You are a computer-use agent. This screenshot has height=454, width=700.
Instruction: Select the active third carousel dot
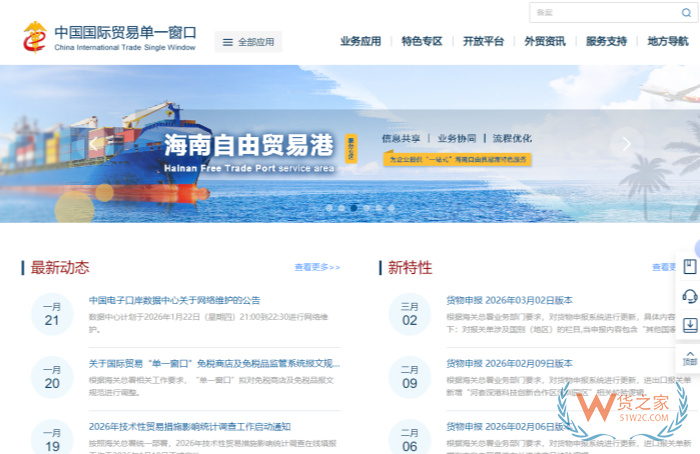(354, 208)
